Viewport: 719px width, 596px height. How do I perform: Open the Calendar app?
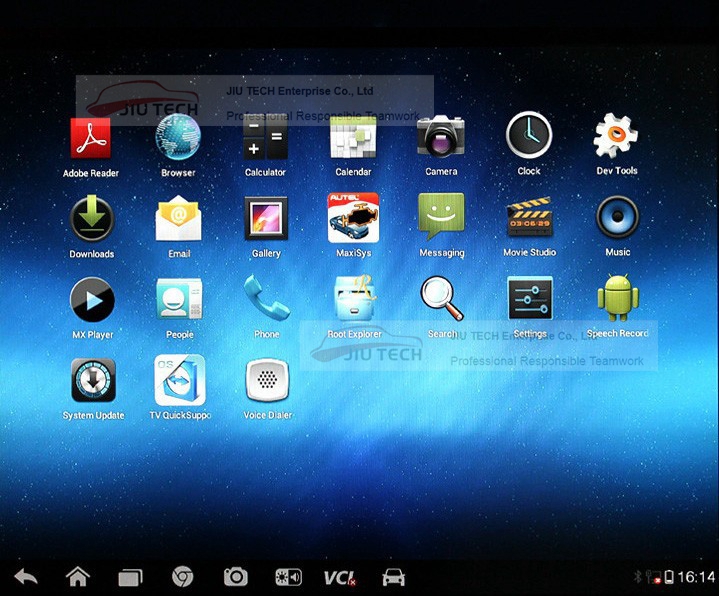click(353, 137)
